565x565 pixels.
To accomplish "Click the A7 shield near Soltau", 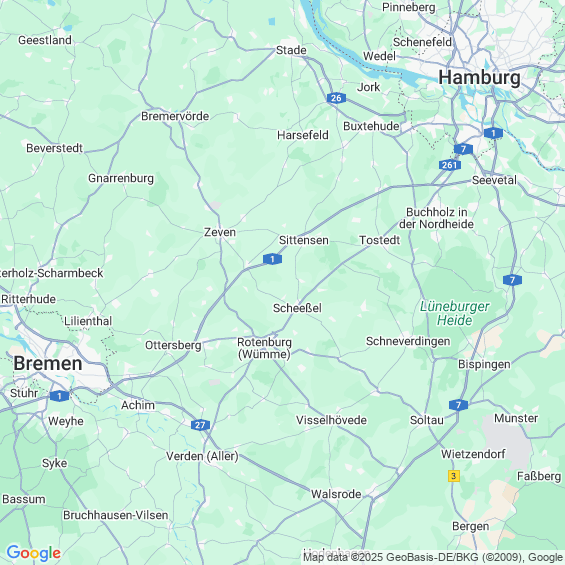I will coord(458,405).
